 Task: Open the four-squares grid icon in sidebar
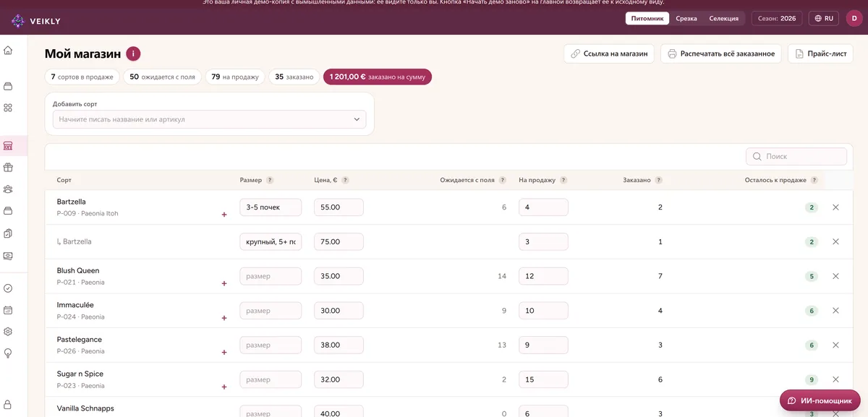pos(8,108)
